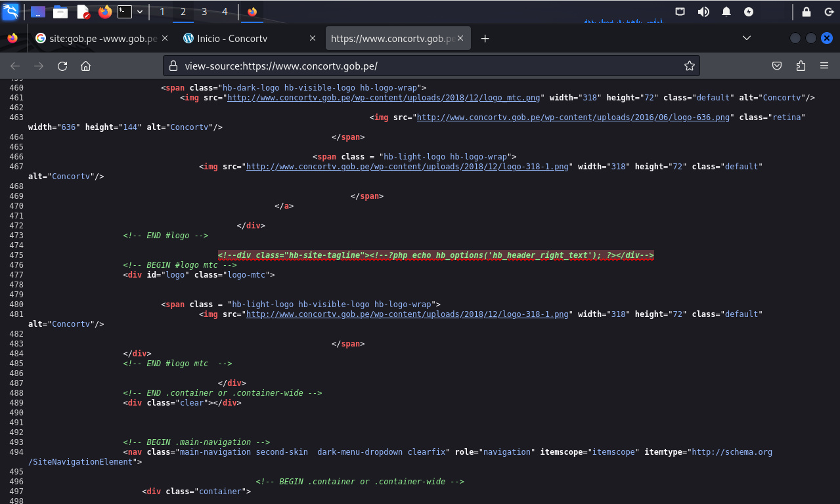This screenshot has width=840, height=504.
Task: Open the Firefox extensions puzzle icon
Action: [800, 66]
